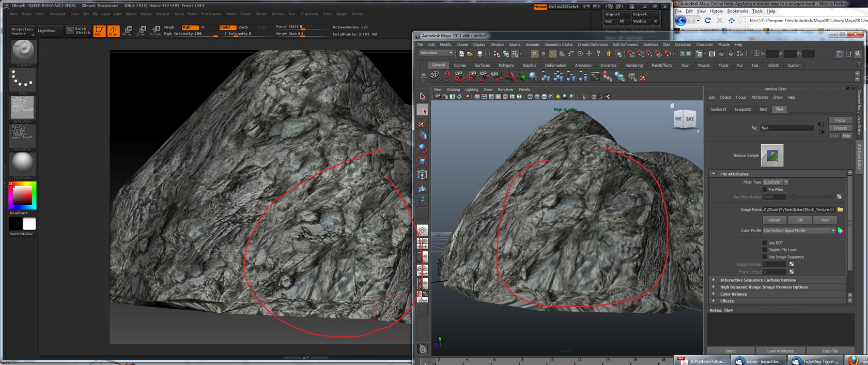
Task: Click the Maya open scene folder icon
Action: 470,54
